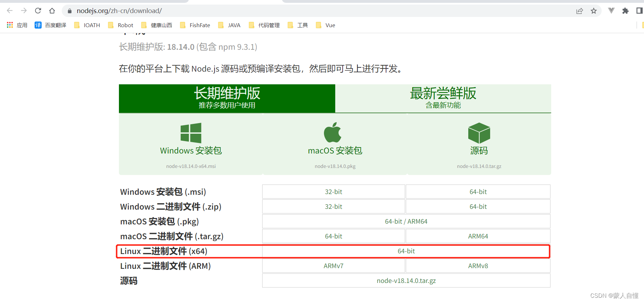The width and height of the screenshot is (644, 302).
Task: Click 'macOS 安装包 (.pkg)' row label
Action: [x=160, y=222]
